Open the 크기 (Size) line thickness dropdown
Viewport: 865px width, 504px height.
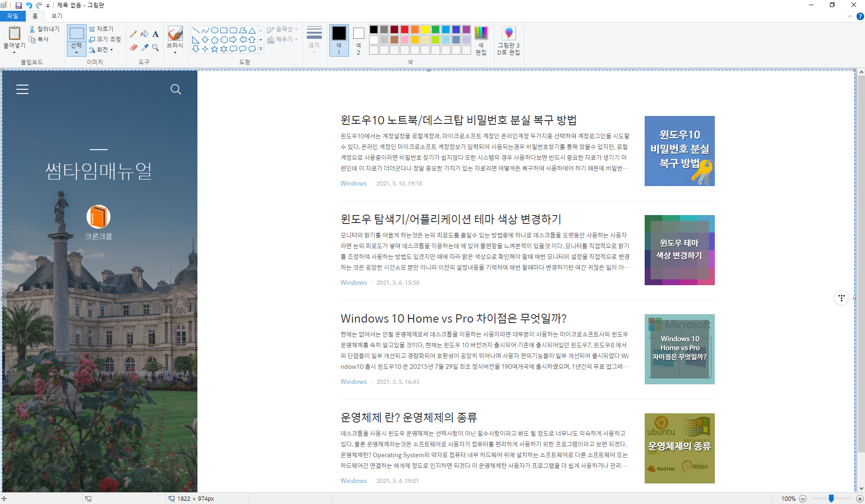click(x=314, y=41)
